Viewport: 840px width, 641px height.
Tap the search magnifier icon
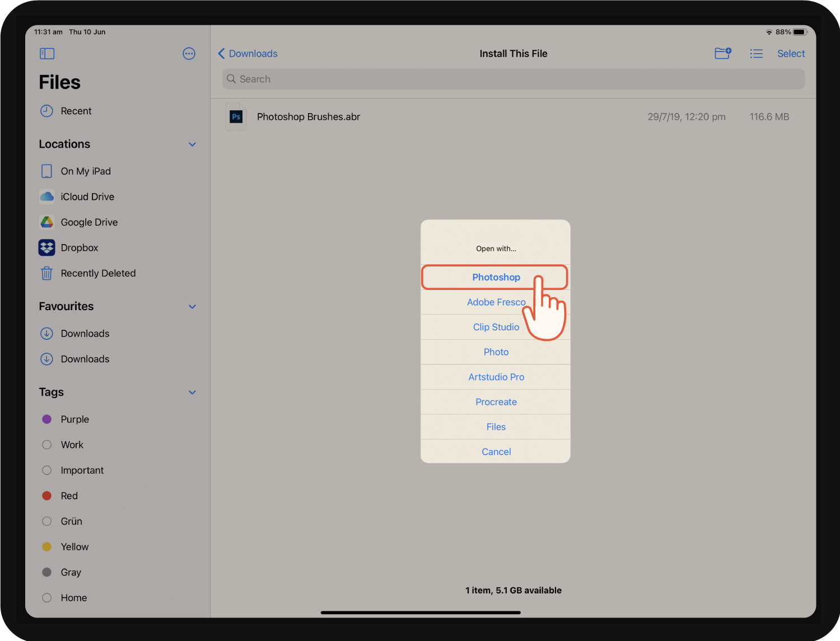(231, 79)
